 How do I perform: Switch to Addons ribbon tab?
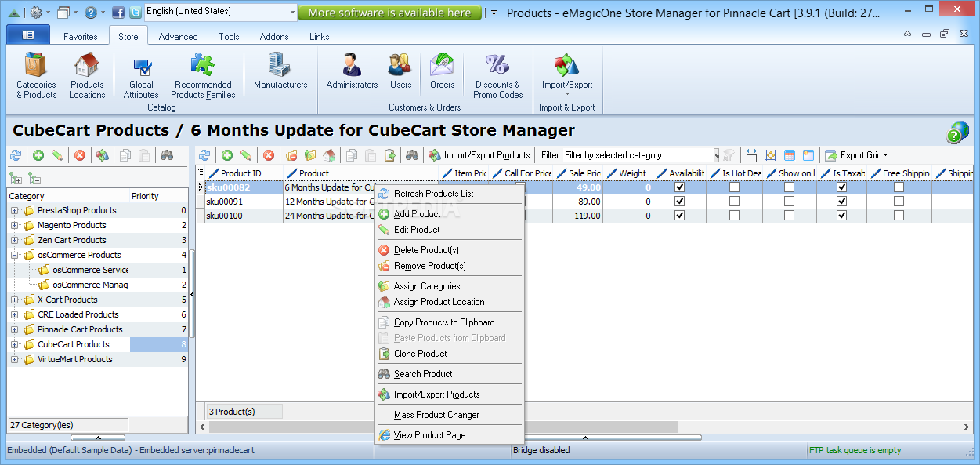pyautogui.click(x=274, y=37)
